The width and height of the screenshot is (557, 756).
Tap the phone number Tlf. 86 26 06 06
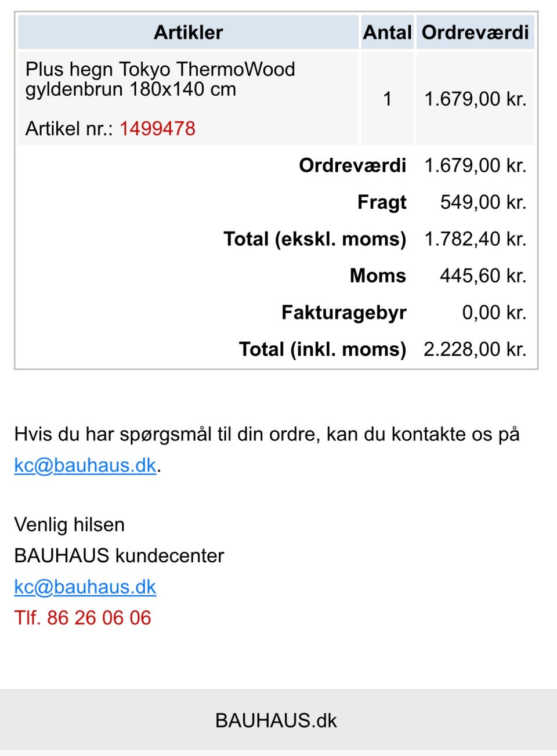(82, 617)
